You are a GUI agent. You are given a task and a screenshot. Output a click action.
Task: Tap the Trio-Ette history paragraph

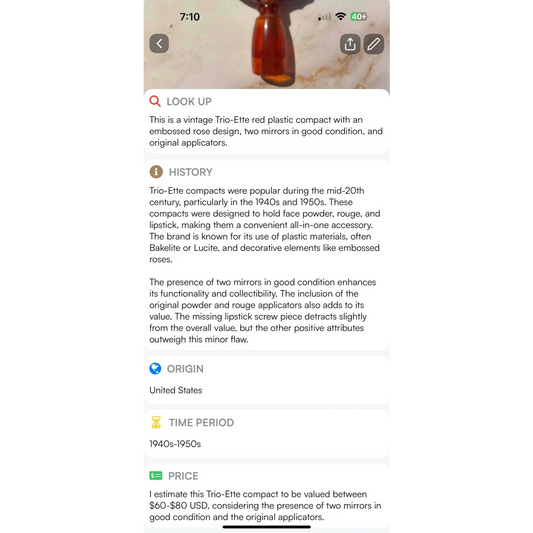coord(265,225)
